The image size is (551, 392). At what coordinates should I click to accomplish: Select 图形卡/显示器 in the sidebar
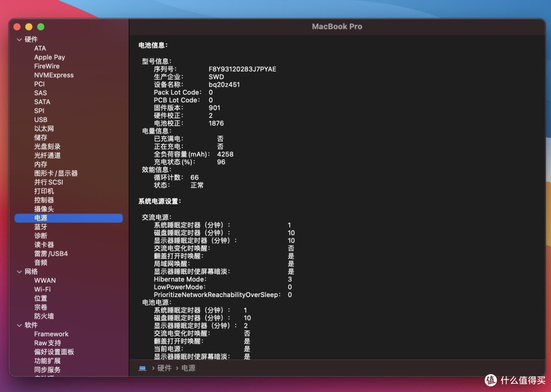pos(56,174)
